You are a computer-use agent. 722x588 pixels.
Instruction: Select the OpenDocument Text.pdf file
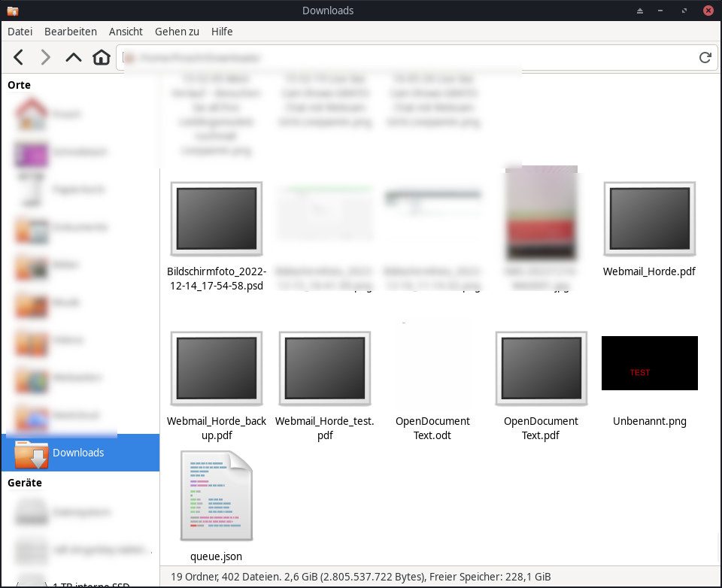point(541,368)
